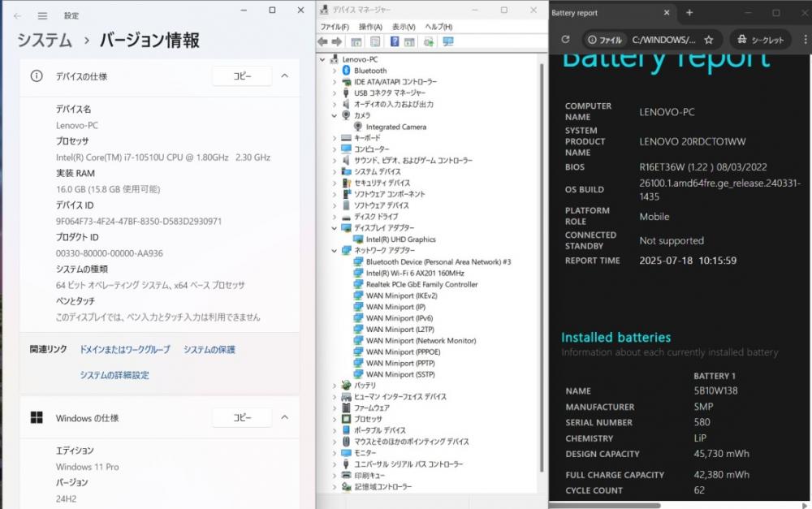The image size is (812, 509).
Task: Click コピー button for デバイスの仕様
Action: tap(242, 76)
